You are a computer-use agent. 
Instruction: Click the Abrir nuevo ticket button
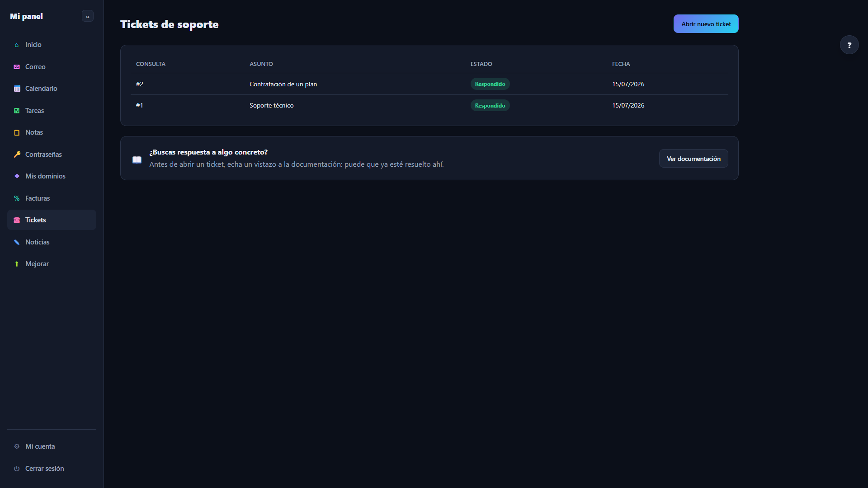coord(706,24)
